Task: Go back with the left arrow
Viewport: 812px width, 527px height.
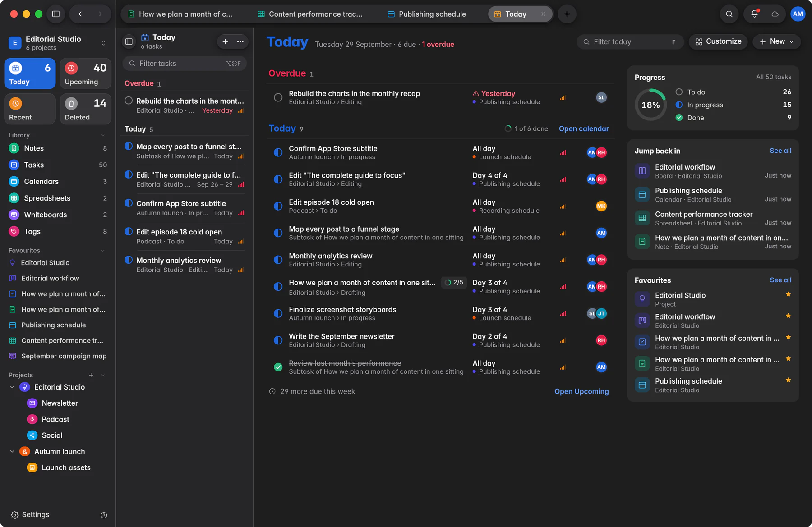Action: click(80, 14)
